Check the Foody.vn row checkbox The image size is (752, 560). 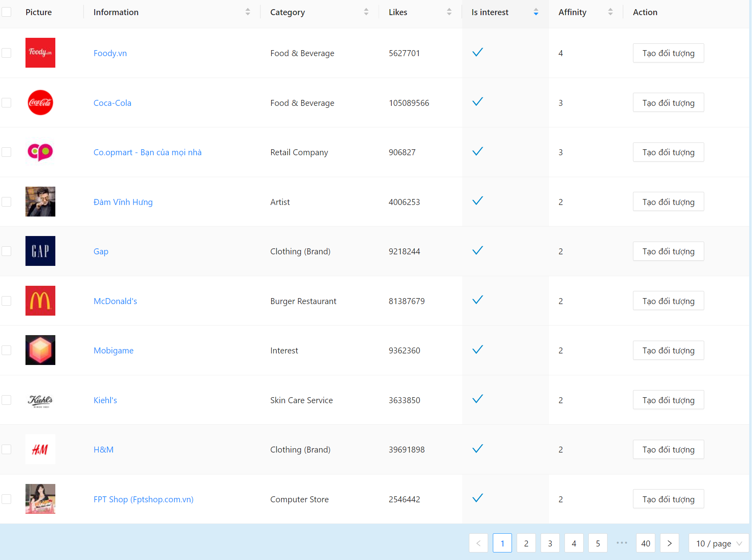click(x=6, y=53)
